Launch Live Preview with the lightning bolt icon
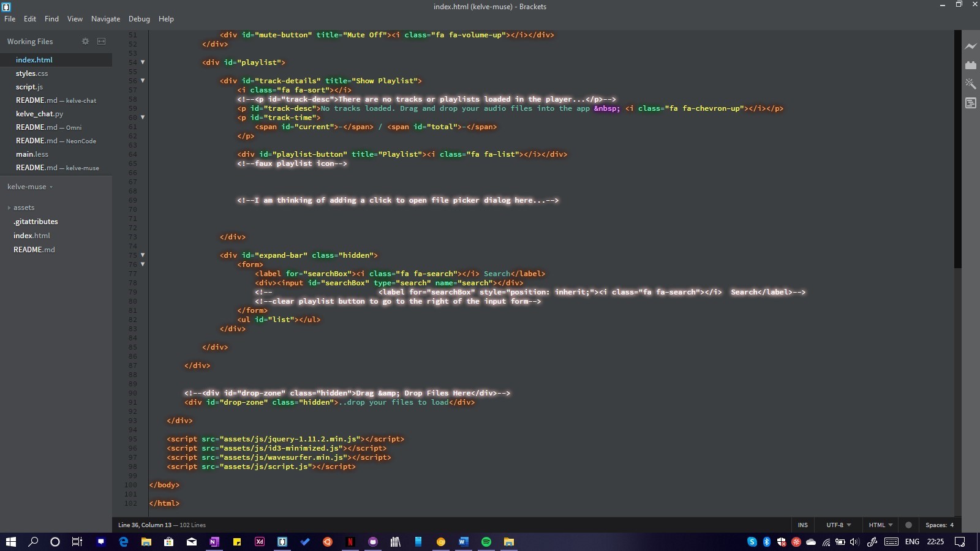Viewport: 980px width, 551px height. 971,47
